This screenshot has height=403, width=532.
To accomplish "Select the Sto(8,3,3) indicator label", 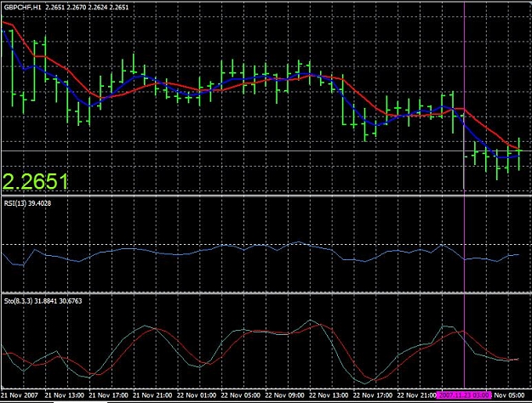I will point(43,301).
